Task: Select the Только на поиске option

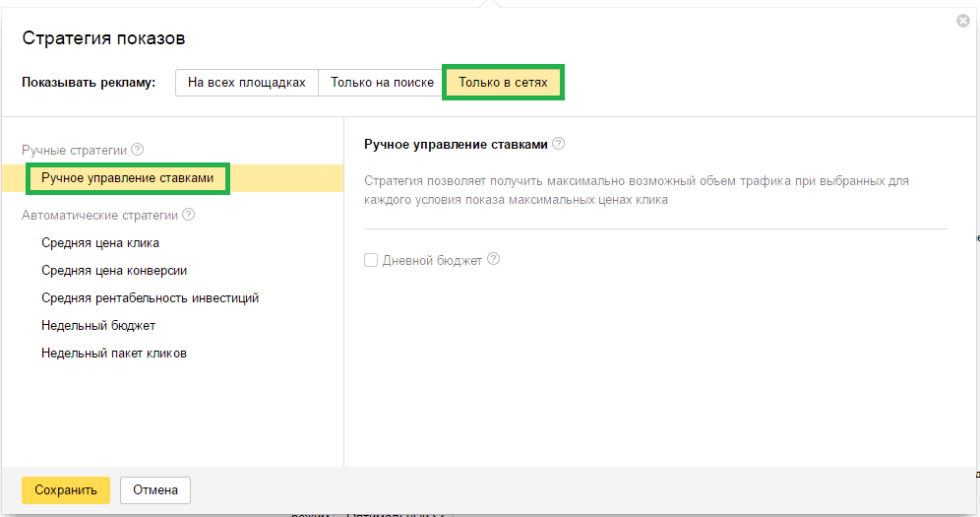Action: click(x=382, y=83)
